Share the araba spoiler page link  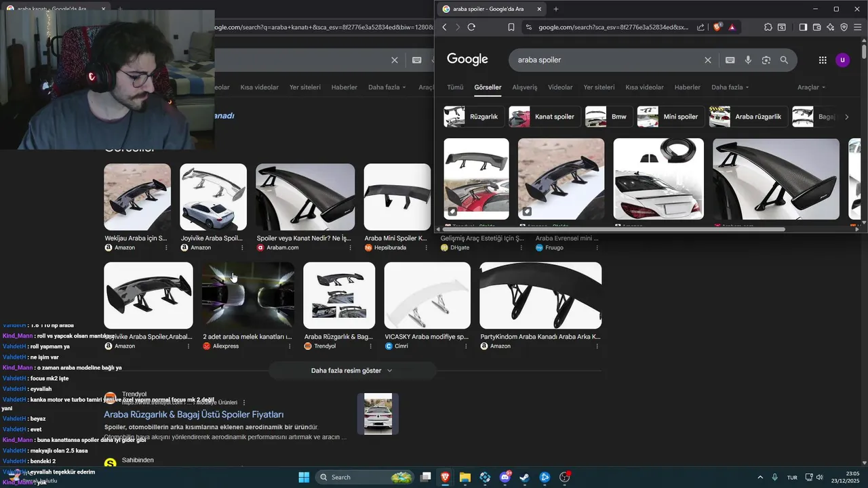701,27
